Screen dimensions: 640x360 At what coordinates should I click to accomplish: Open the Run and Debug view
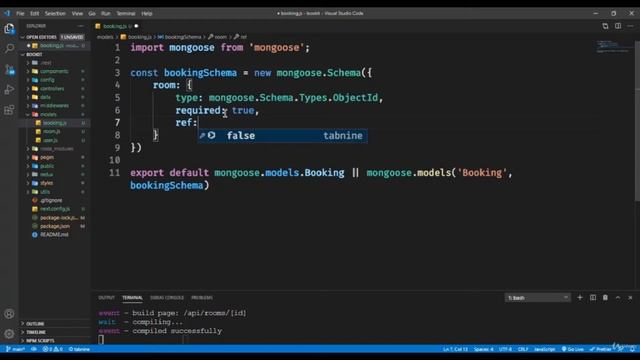[9, 89]
